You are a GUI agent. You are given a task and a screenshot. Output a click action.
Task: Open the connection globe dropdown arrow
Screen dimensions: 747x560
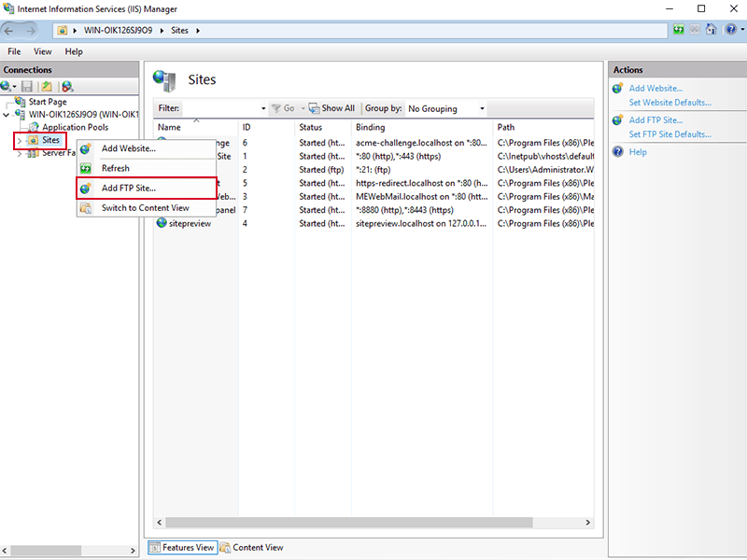[x=14, y=87]
